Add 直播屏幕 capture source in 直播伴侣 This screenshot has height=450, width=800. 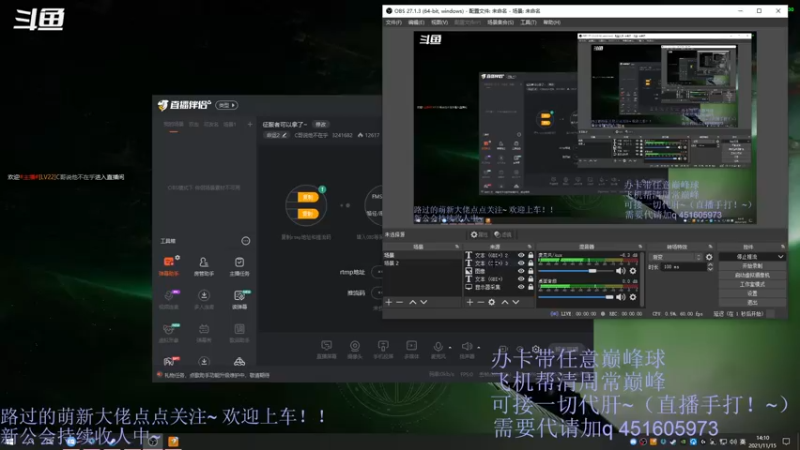coord(327,350)
